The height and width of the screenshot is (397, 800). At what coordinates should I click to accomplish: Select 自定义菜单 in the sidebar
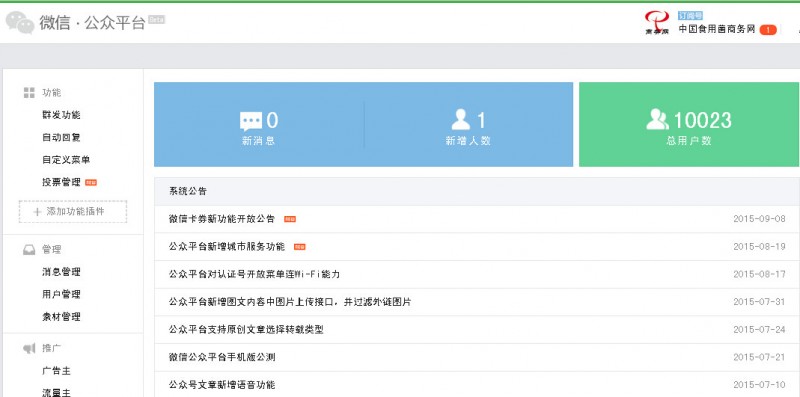coord(66,160)
